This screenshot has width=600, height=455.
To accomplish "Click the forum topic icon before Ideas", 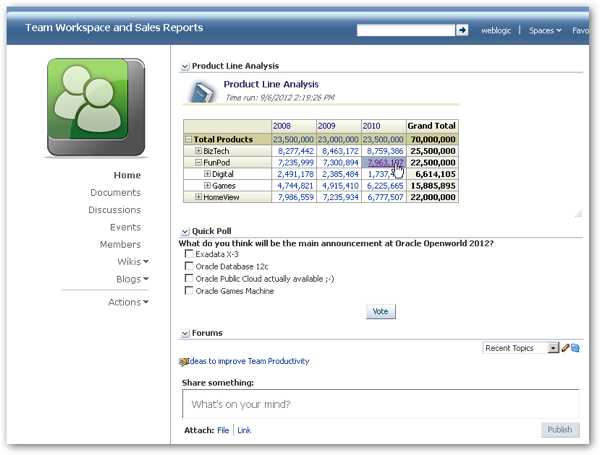I will point(183,361).
